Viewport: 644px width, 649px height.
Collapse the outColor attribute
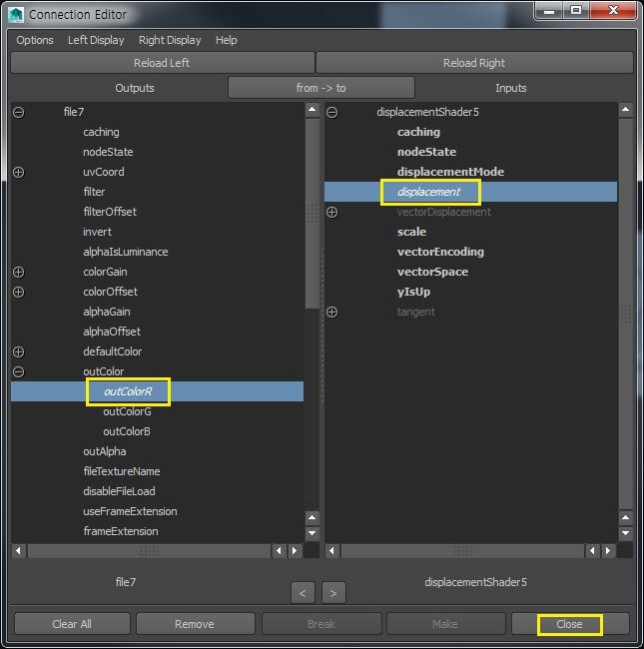19,371
